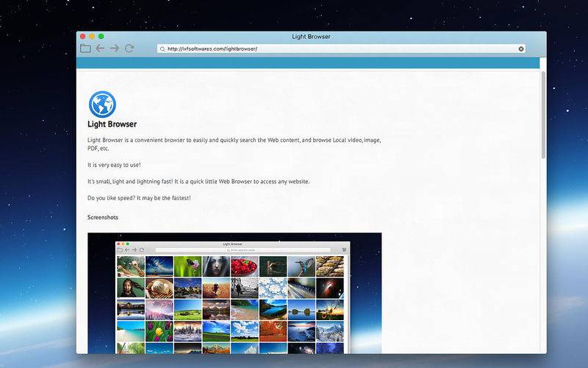Maximize the window with the green button
588x368 pixels.
(101, 36)
